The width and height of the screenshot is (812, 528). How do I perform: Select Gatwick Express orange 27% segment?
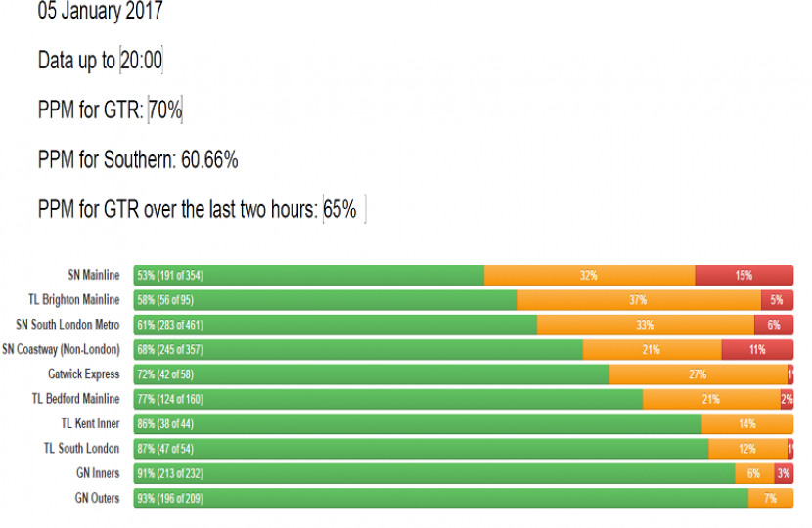[698, 374]
